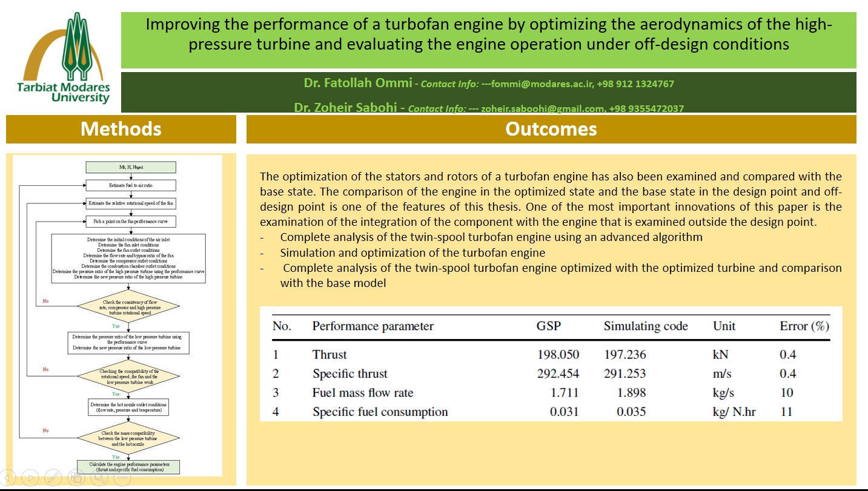Click the 'Pick a point on the fan performance curve' box

click(131, 222)
